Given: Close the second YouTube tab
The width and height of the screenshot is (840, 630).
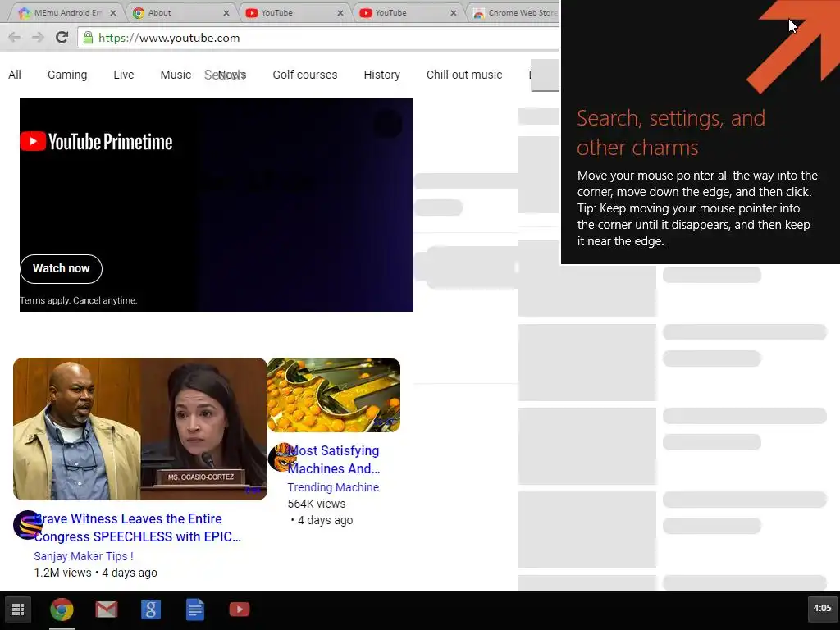Looking at the screenshot, I should (454, 13).
